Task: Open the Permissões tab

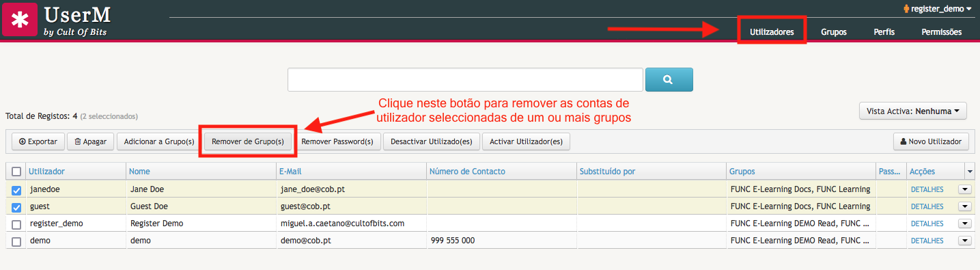Action: tap(941, 32)
